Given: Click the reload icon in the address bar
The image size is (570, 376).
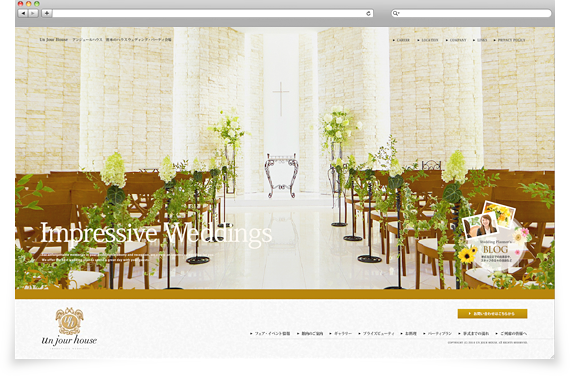Looking at the screenshot, I should click(368, 13).
